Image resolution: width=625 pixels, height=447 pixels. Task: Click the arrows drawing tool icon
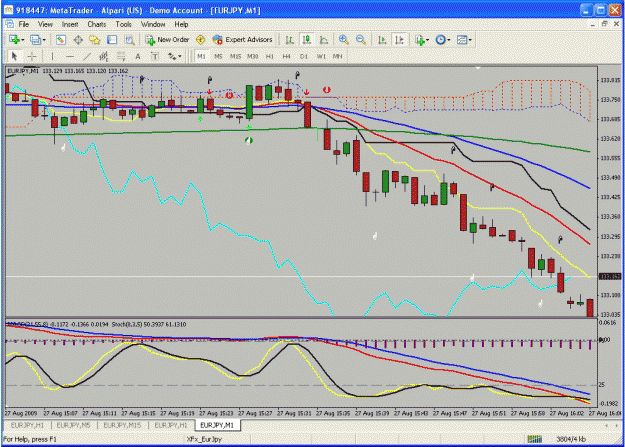click(x=172, y=57)
